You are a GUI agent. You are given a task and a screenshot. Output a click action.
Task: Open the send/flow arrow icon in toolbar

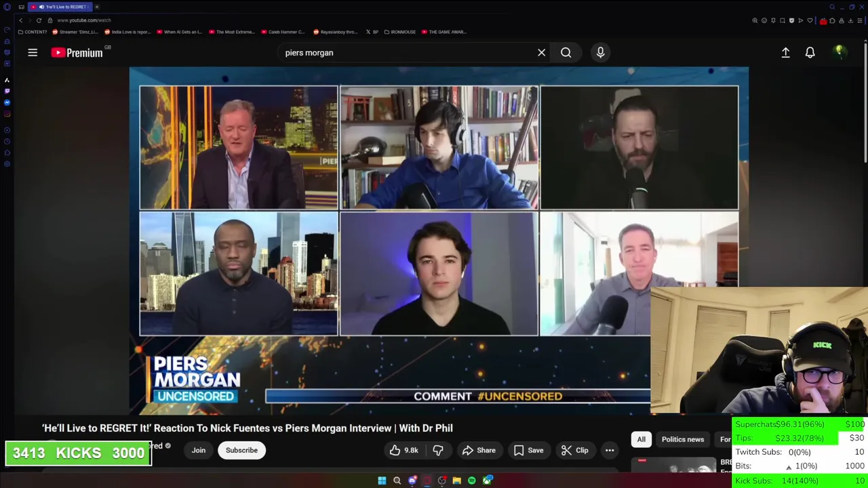[801, 20]
